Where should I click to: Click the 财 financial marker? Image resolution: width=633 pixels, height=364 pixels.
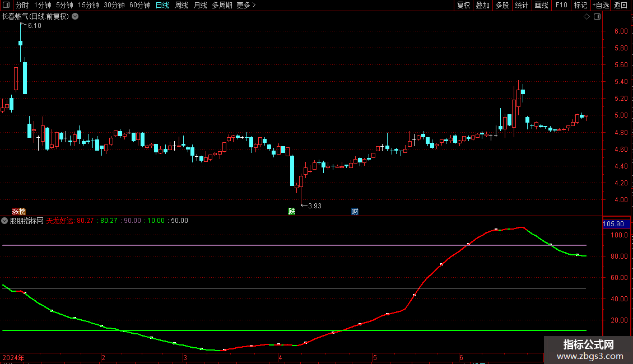point(355,212)
